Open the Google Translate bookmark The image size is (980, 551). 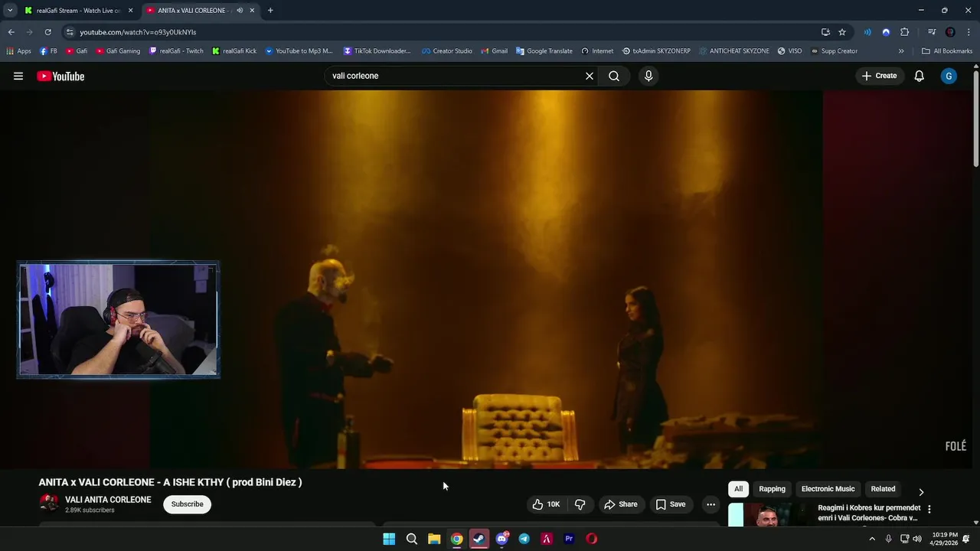click(544, 51)
